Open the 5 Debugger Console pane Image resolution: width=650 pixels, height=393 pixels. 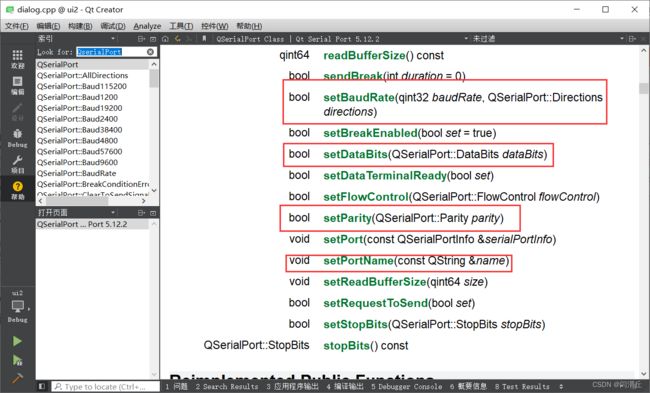[406, 386]
